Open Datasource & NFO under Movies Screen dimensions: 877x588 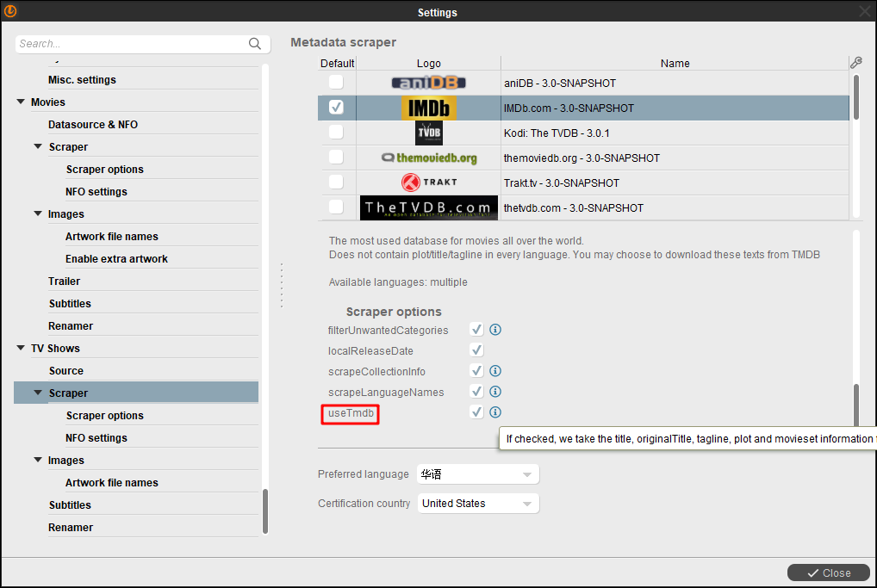point(93,125)
